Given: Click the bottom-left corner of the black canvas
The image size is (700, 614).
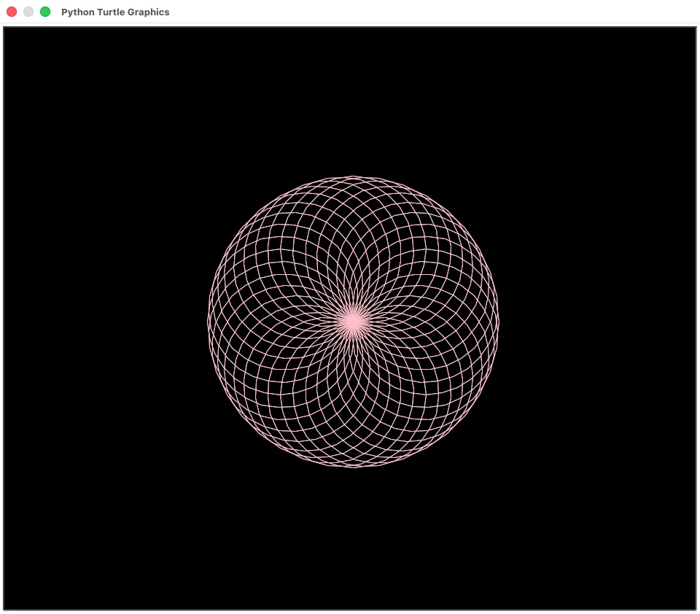Looking at the screenshot, I should tap(7, 607).
